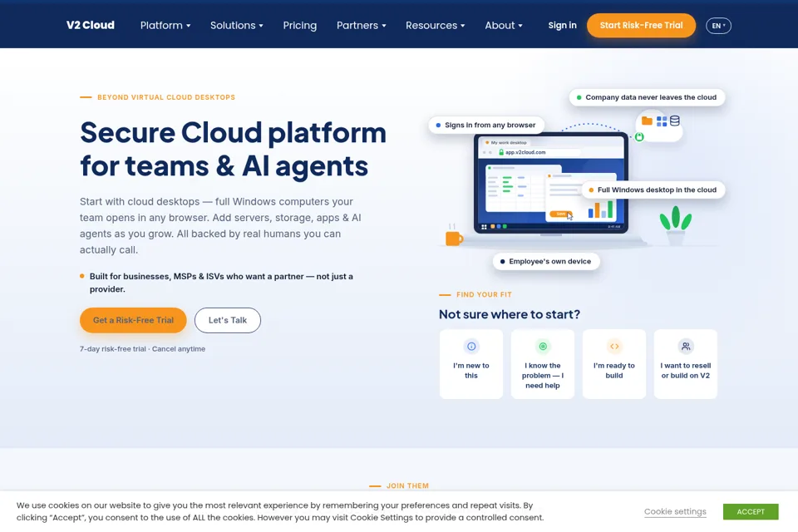Click "BEYOND VIRTUAL CLOUD DESKTOPS" tagline
798x532 pixels.
(166, 97)
